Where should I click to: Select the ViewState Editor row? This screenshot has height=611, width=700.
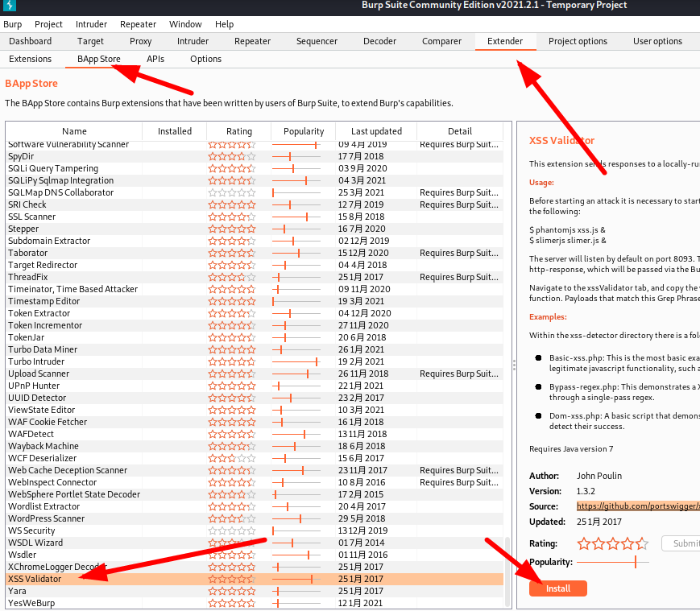(x=255, y=410)
